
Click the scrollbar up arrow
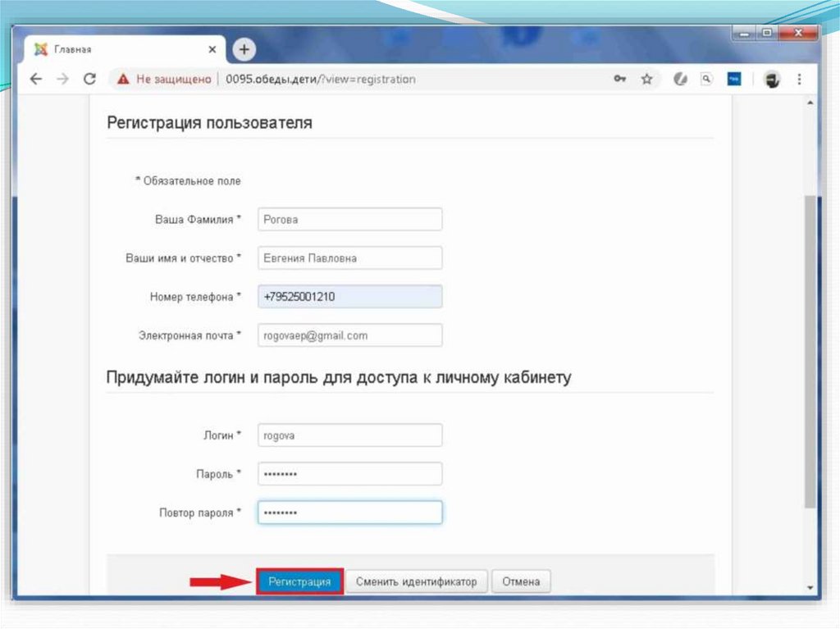click(x=810, y=103)
